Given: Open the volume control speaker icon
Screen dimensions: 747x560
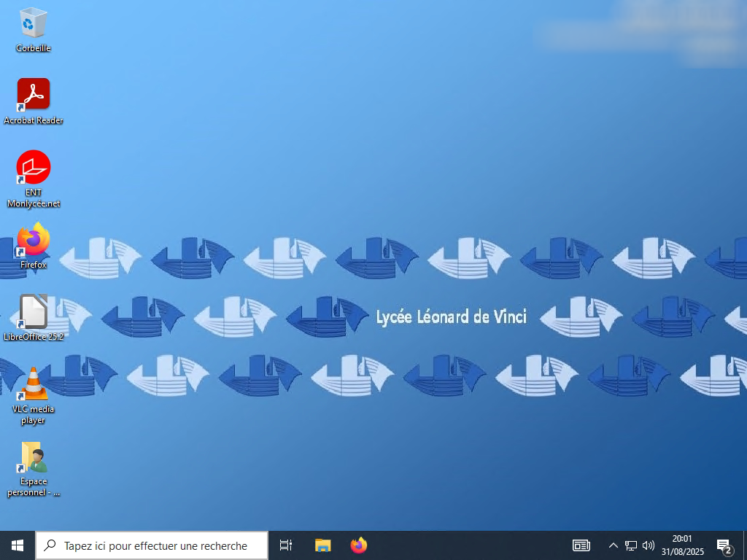Looking at the screenshot, I should click(x=649, y=545).
